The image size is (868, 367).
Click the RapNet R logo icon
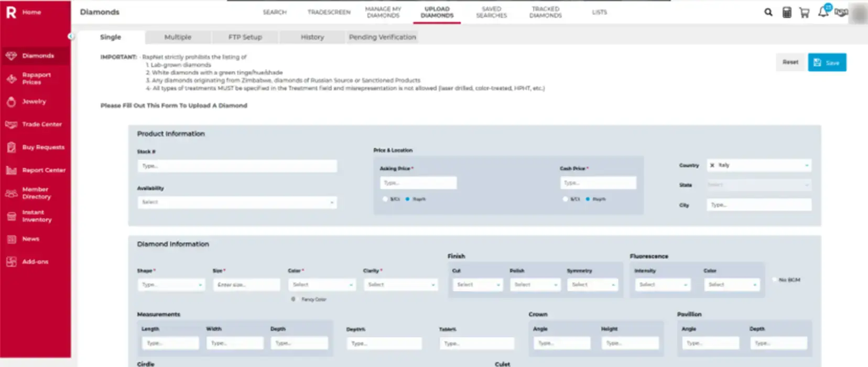(11, 12)
